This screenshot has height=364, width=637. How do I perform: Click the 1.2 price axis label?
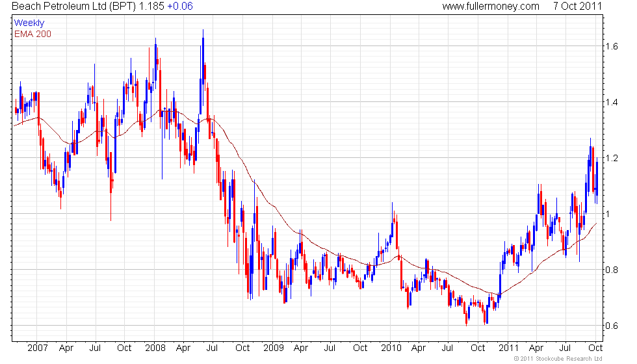coord(612,158)
